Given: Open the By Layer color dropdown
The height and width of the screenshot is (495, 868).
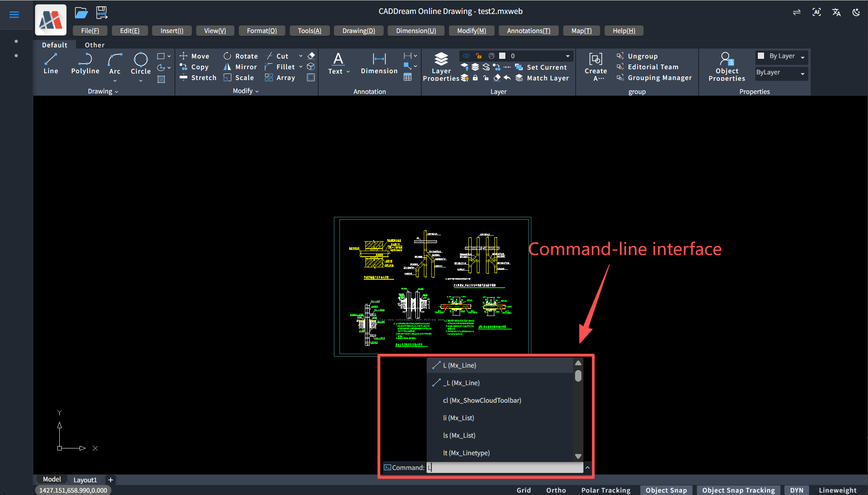Looking at the screenshot, I should pyautogui.click(x=803, y=57).
